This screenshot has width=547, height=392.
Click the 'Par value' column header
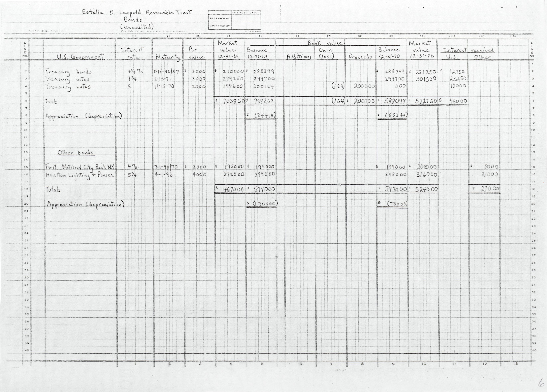click(197, 54)
